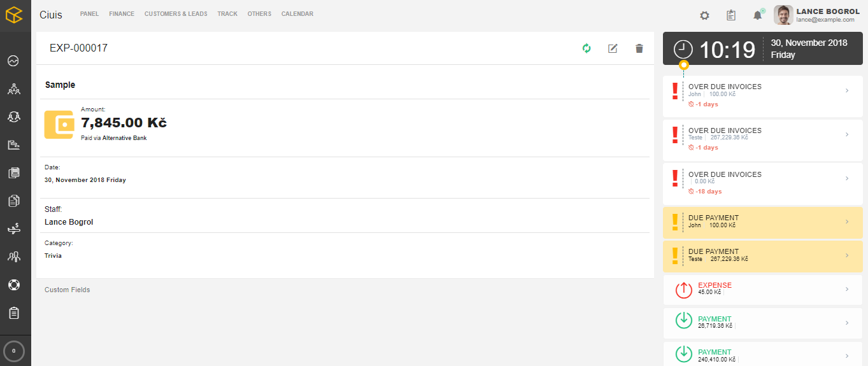Expand the EXPENSE 45.00 Kč chevron
Viewport: 868px width, 366px height.
[847, 289]
